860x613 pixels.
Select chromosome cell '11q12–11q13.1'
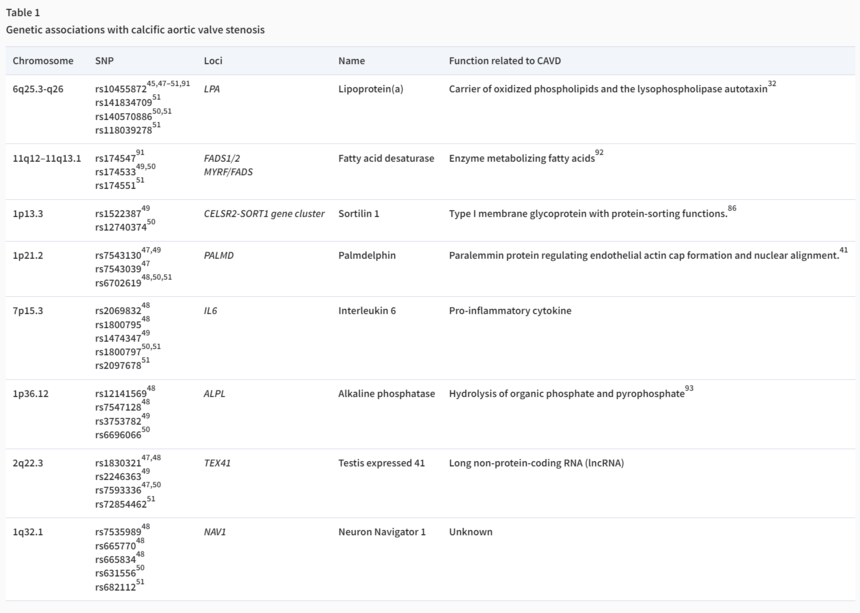(47, 158)
